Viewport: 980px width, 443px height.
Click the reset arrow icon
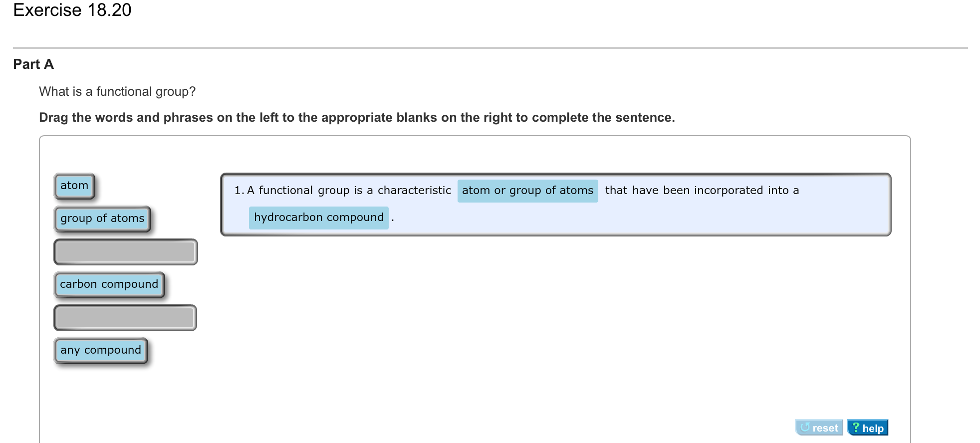coord(804,428)
